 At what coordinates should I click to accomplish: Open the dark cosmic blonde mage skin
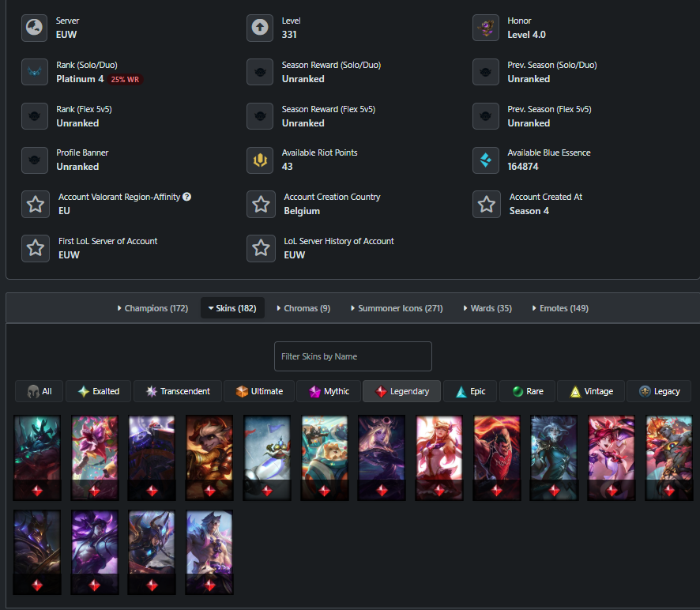(x=382, y=457)
